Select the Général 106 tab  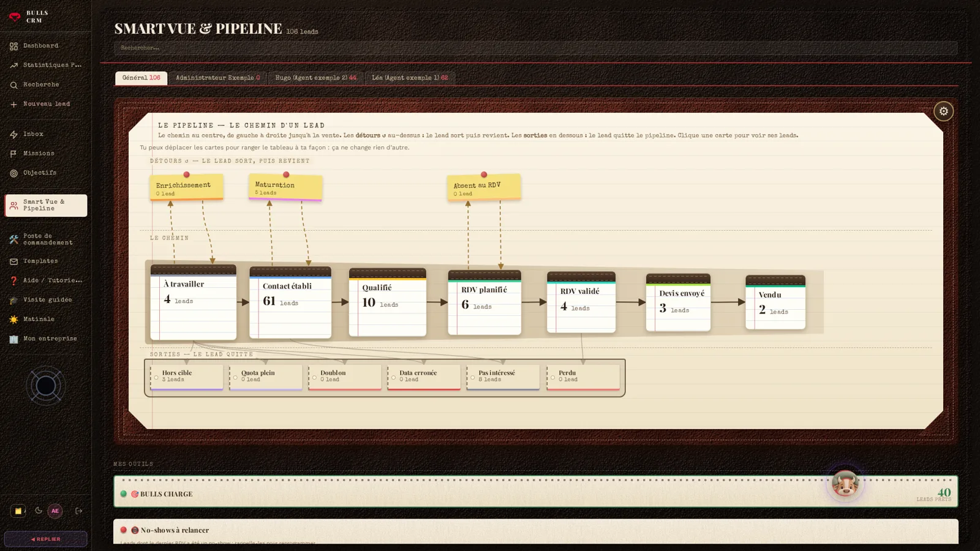pyautogui.click(x=141, y=78)
